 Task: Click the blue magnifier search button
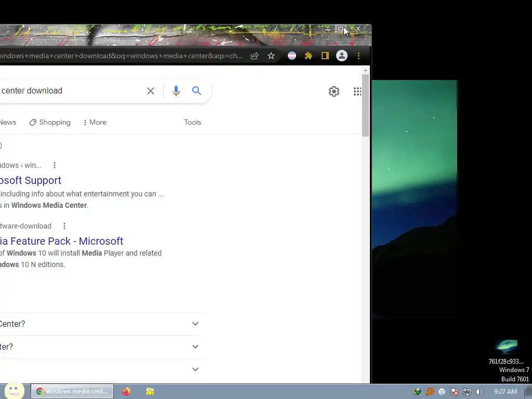pos(196,90)
